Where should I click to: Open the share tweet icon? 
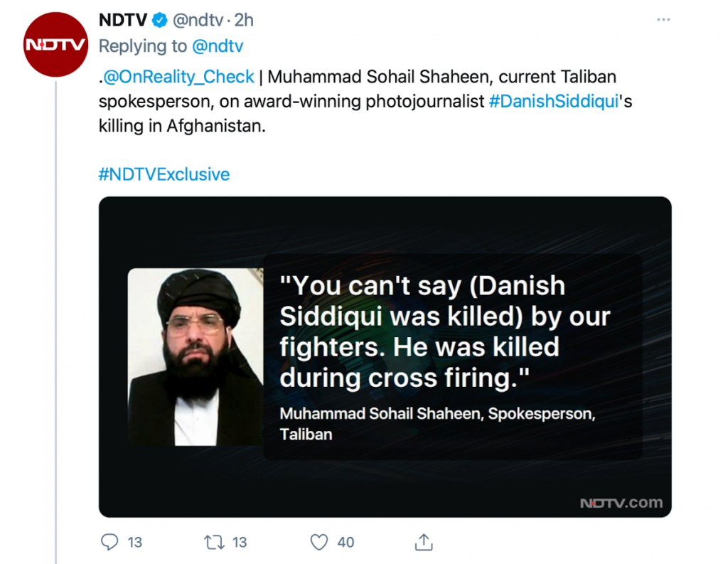click(424, 542)
